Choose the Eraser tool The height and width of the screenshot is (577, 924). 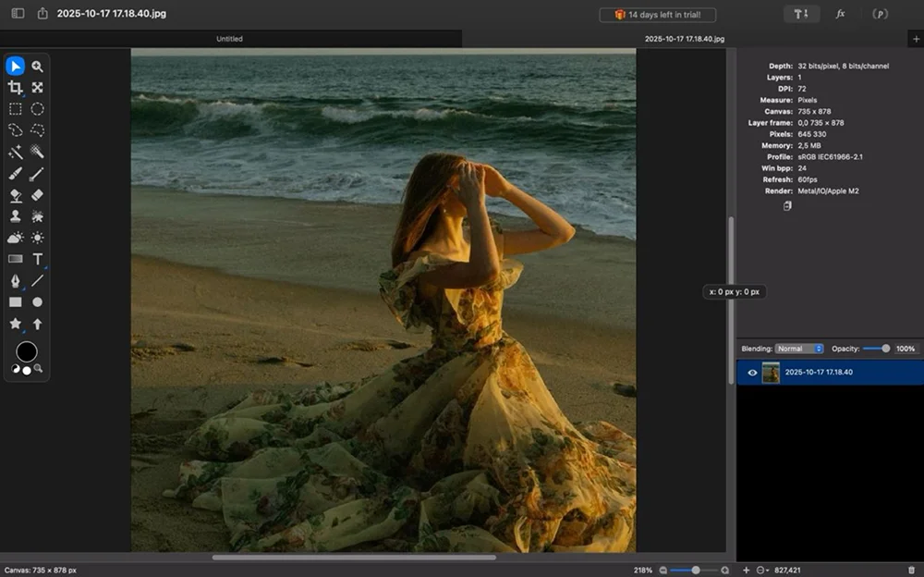click(x=38, y=195)
